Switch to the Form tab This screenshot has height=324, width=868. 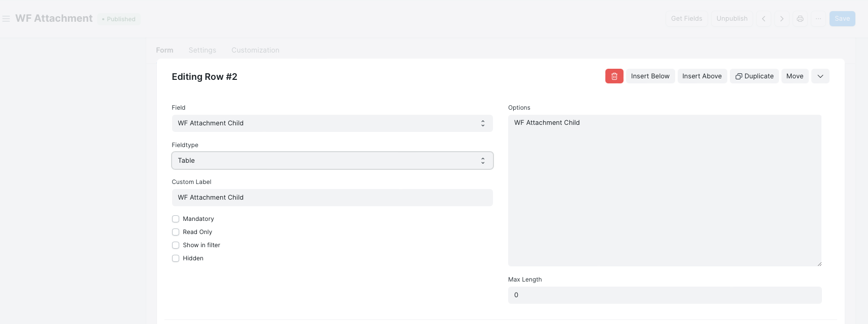(x=164, y=50)
